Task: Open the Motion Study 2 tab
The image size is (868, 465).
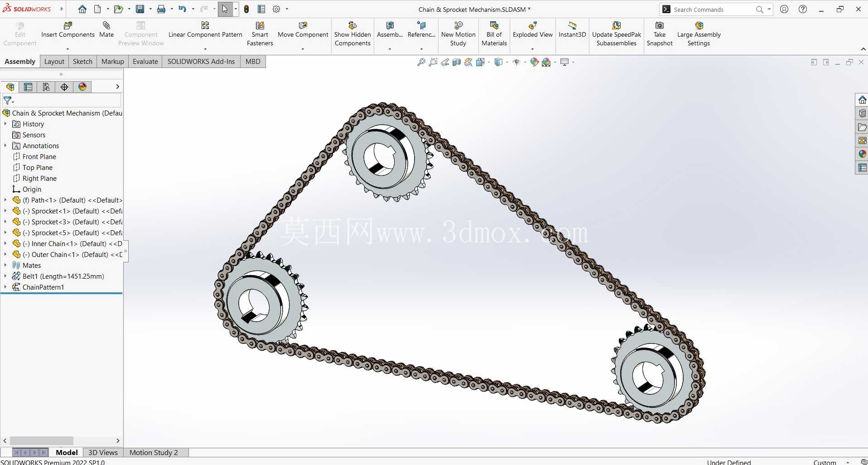Action: [x=154, y=452]
